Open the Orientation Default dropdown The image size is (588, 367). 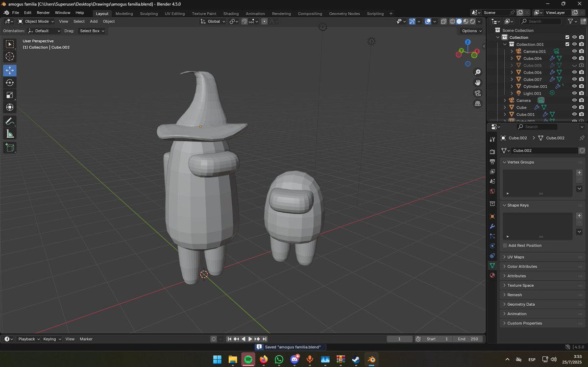[x=44, y=31]
